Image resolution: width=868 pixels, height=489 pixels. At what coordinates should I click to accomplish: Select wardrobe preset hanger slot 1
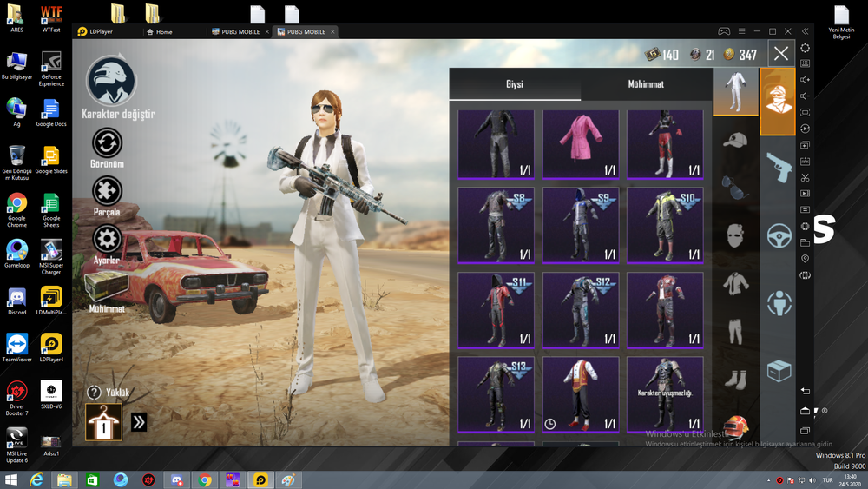coord(103,422)
